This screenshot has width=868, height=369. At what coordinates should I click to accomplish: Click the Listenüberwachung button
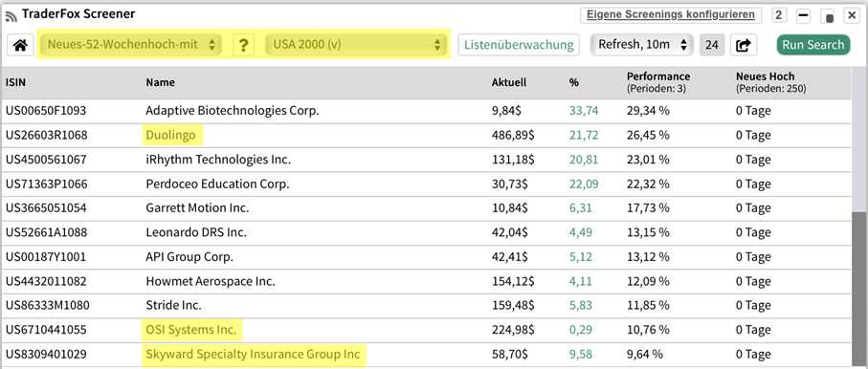tap(519, 45)
